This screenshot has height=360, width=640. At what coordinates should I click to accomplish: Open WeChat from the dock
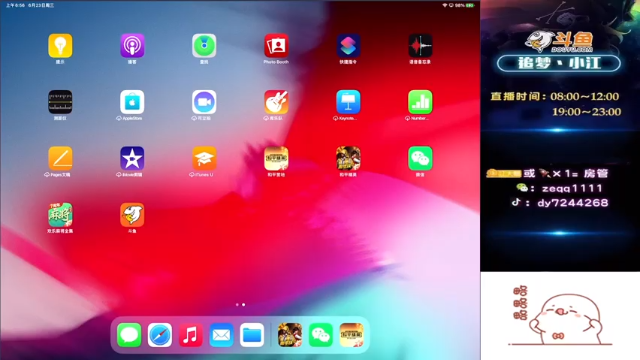coord(321,335)
